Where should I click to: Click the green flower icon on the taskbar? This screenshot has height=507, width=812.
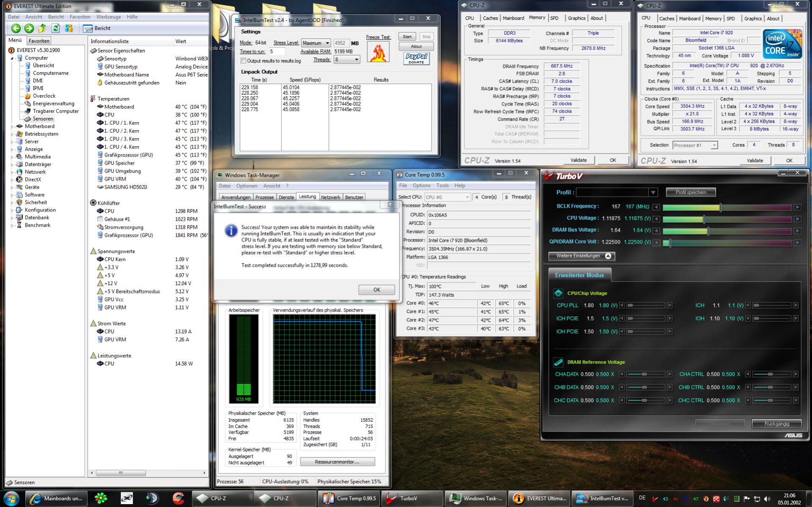101,499
